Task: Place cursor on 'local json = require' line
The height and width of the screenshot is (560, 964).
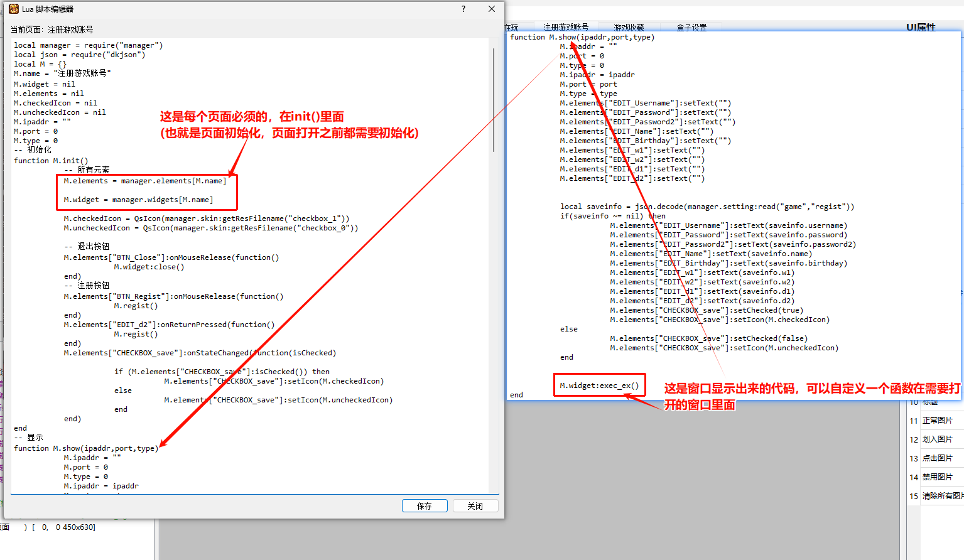Action: pyautogui.click(x=79, y=55)
